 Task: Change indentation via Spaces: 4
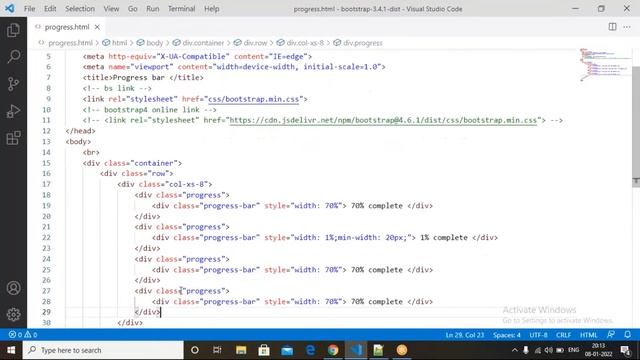click(x=507, y=335)
